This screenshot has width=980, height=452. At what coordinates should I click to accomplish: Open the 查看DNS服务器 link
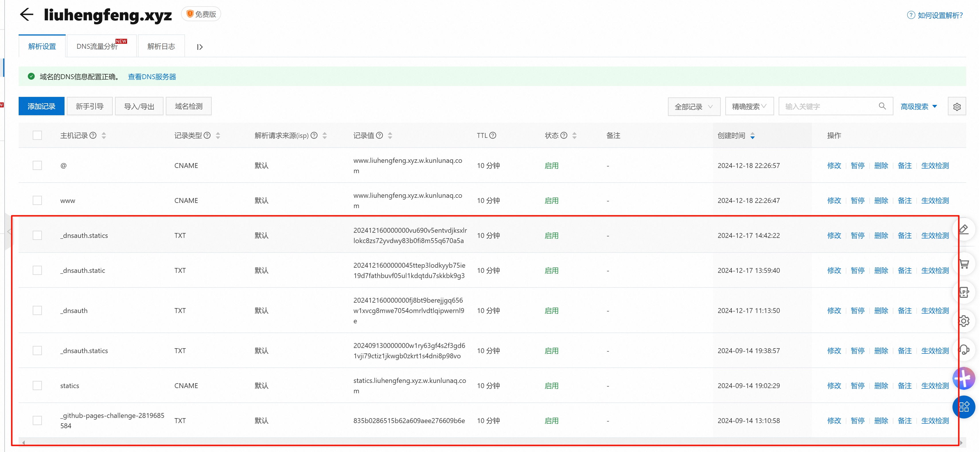(x=152, y=77)
